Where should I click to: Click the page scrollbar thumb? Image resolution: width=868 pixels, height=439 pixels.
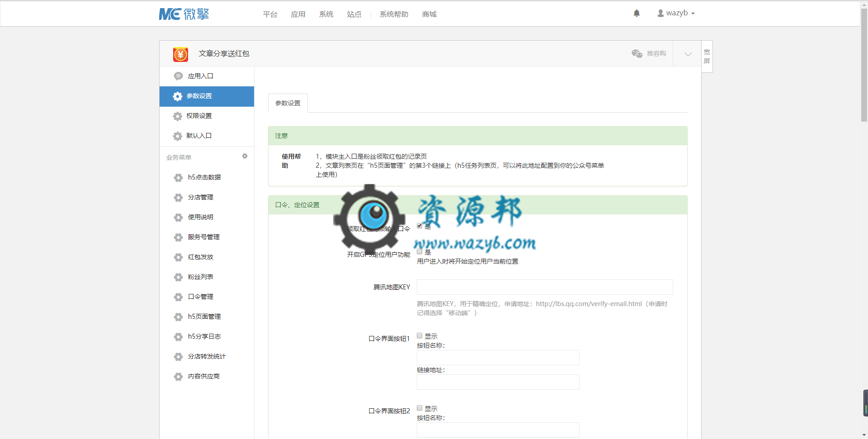click(864, 66)
